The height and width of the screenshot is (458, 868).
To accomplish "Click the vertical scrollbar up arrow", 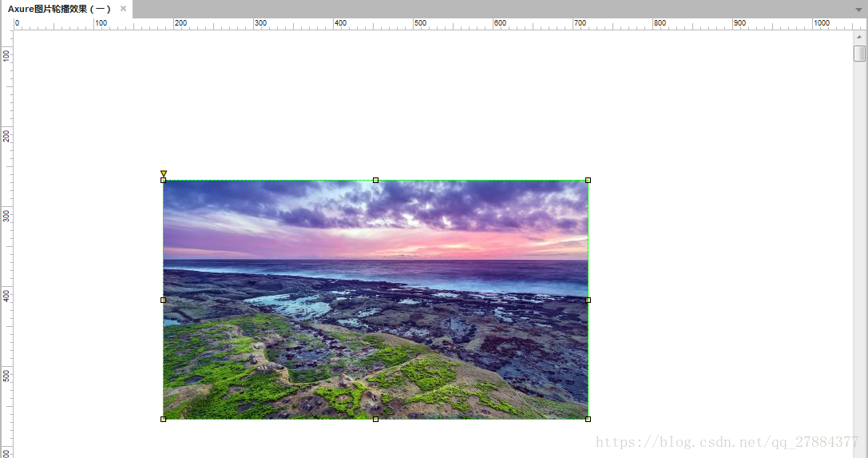I will 859,37.
